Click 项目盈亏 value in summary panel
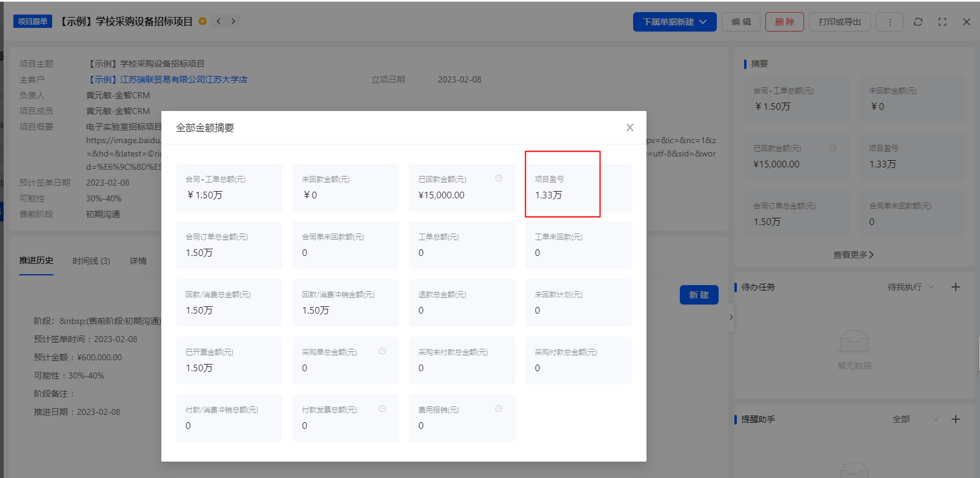The image size is (980, 478). tap(882, 164)
